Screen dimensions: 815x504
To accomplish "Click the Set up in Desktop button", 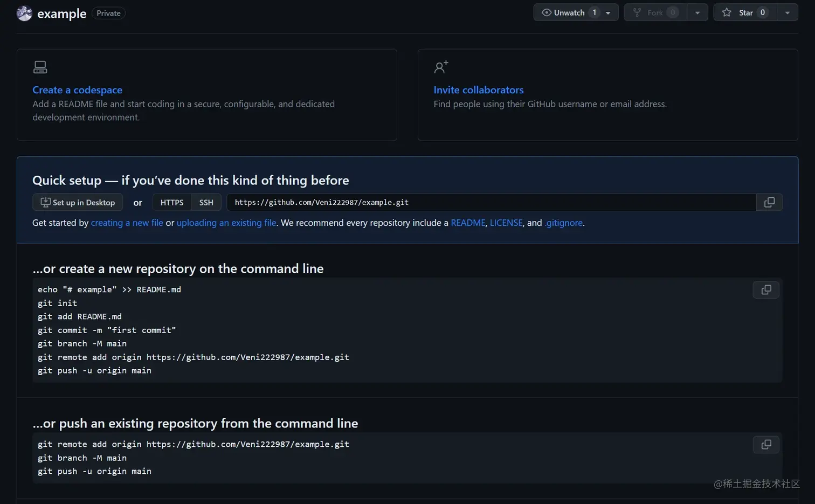I will (78, 202).
